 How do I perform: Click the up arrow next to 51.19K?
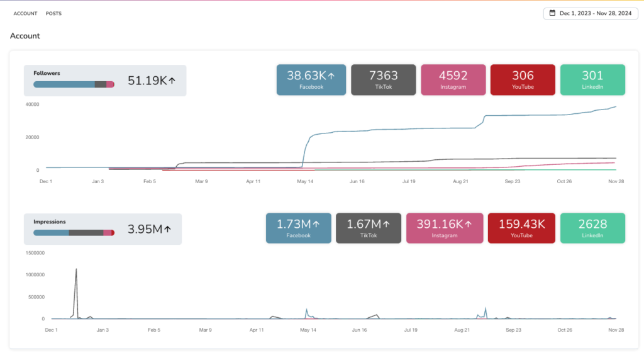pyautogui.click(x=172, y=81)
